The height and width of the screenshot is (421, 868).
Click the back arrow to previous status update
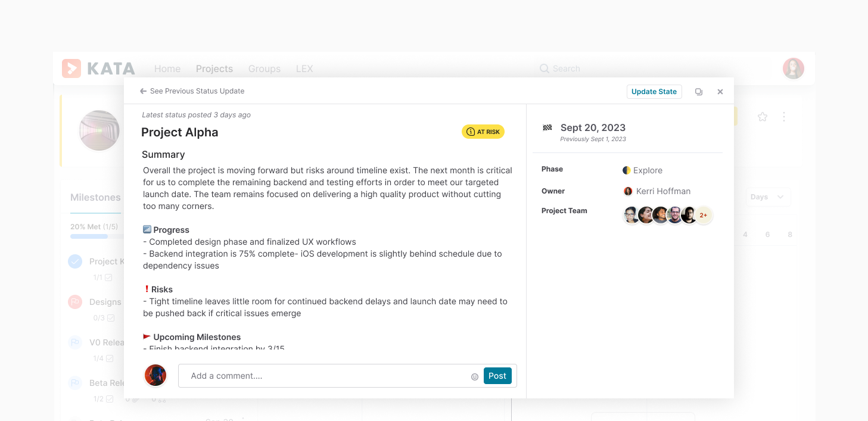pyautogui.click(x=142, y=91)
